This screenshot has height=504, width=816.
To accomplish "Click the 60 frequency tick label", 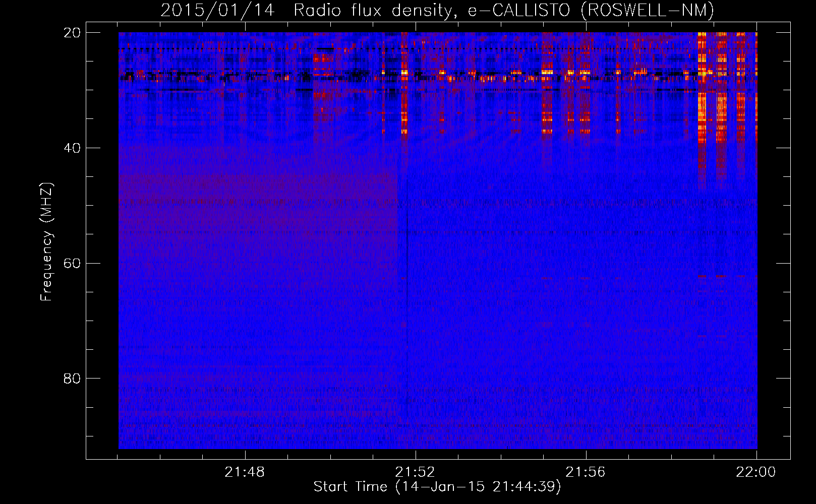I will point(72,264).
